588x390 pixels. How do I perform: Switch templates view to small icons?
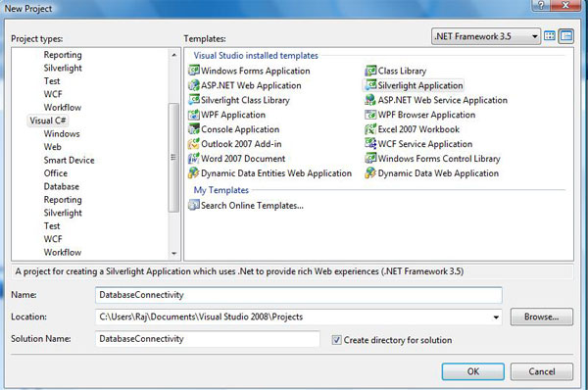tap(565, 36)
